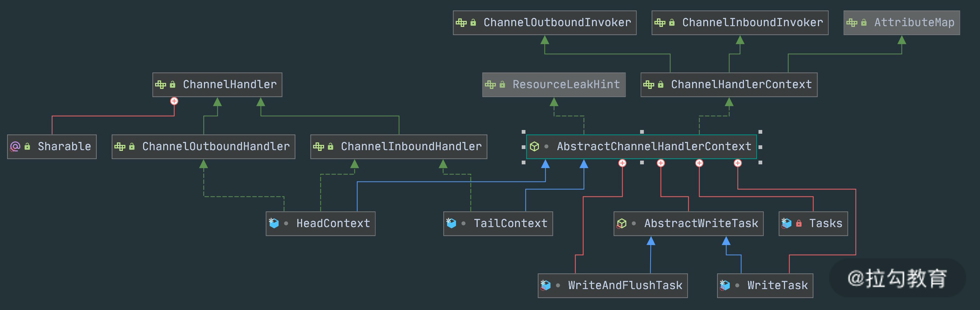Click the abstract class icon on AbstractWriteTask
The width and height of the screenshot is (980, 310).
[x=621, y=224]
